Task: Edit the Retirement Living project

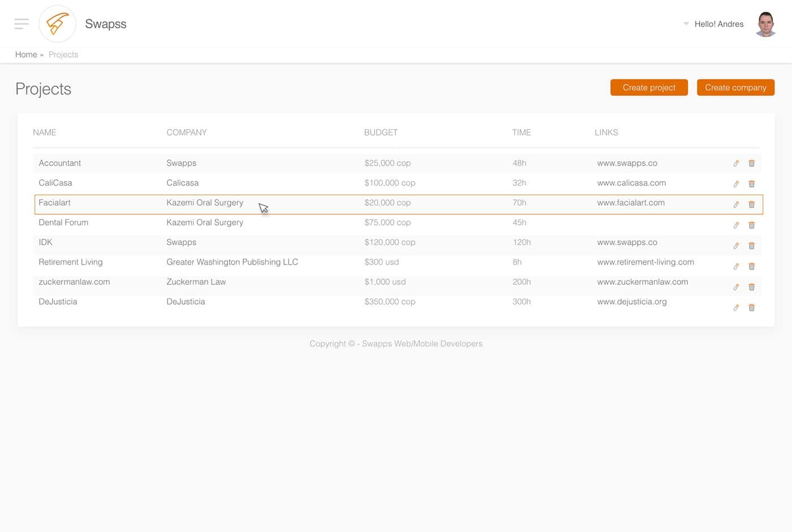Action: 736,266
